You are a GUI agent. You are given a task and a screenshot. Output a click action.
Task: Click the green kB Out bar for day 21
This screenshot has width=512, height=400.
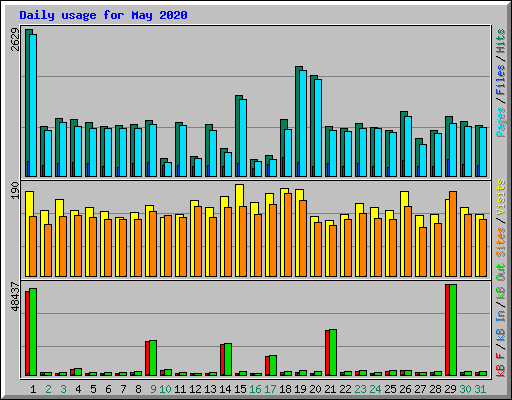click(x=333, y=352)
